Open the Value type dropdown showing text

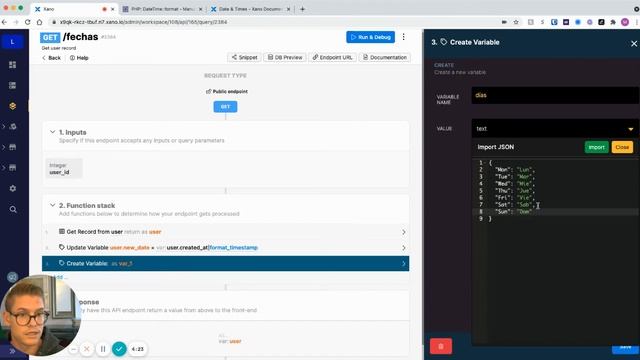coord(556,129)
